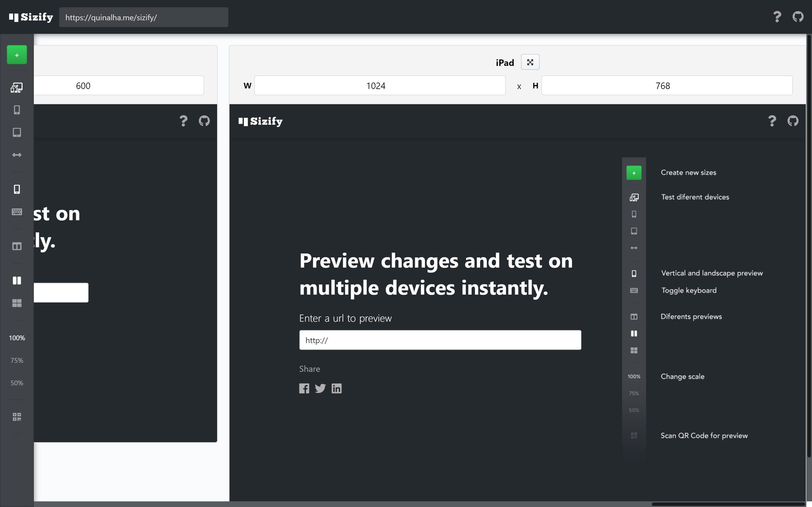Open the help question mark in top bar
The height and width of the screenshot is (507, 812).
coord(777,17)
